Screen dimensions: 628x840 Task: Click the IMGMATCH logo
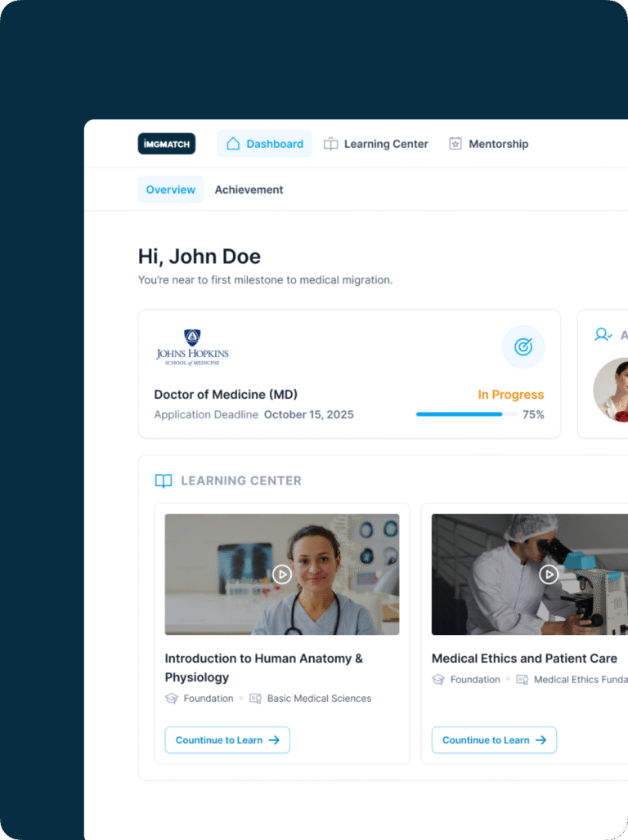166,144
